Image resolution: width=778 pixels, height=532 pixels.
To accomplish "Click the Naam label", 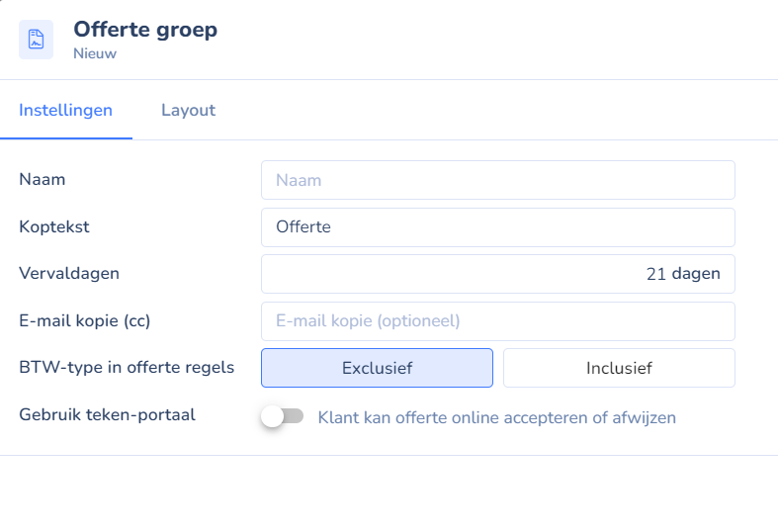I will (x=43, y=179).
